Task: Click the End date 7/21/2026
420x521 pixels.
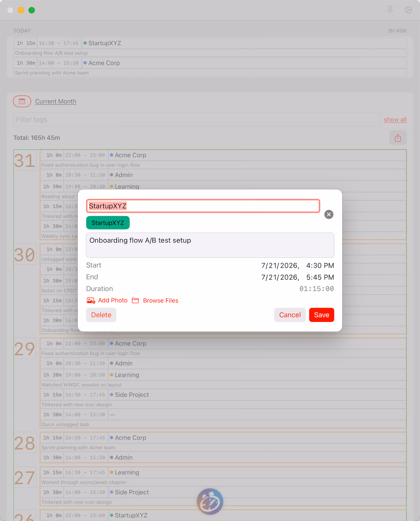Action: coord(280,277)
